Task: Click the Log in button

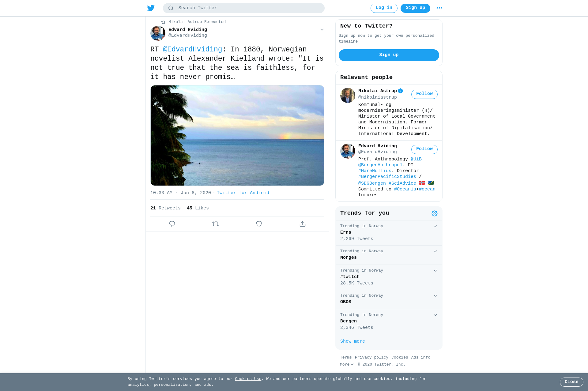Action: coord(384,8)
